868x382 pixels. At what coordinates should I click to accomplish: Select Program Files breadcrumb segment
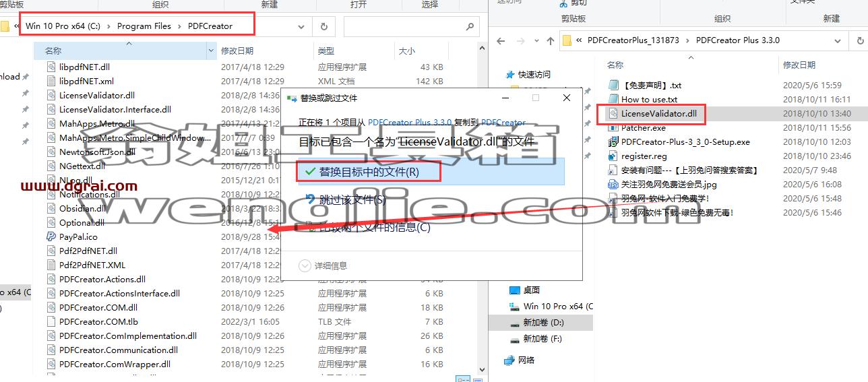click(144, 26)
